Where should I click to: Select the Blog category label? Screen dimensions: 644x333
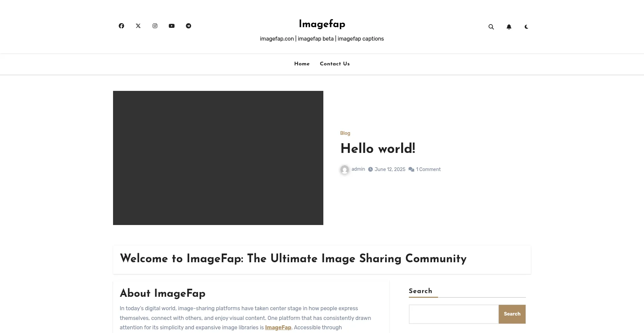345,133
